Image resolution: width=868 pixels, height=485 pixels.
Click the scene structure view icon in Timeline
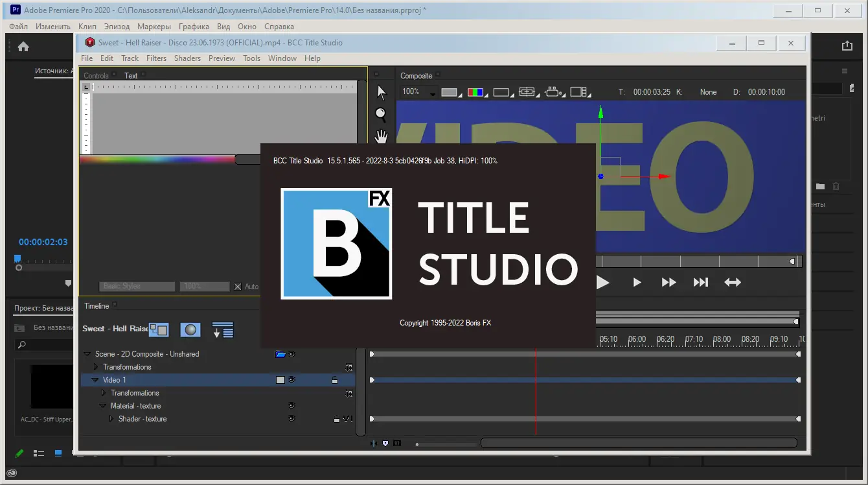click(x=159, y=329)
